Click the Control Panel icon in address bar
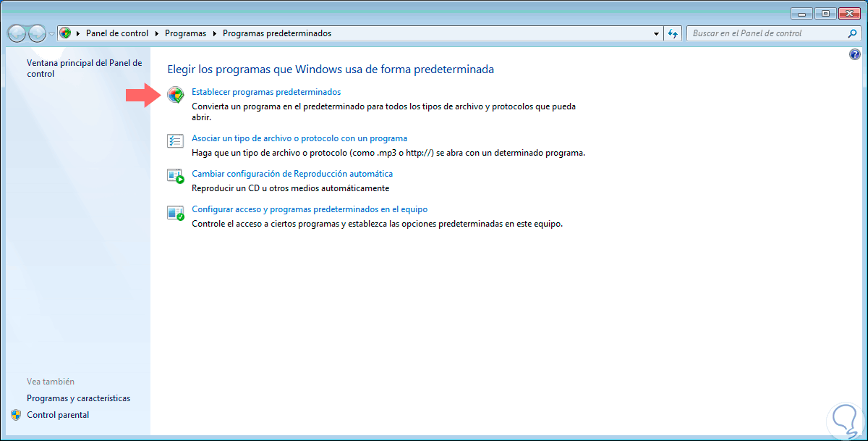 pyautogui.click(x=66, y=33)
